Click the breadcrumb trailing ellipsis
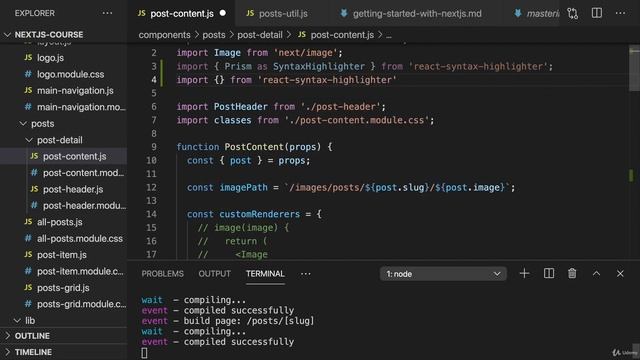This screenshot has width=640, height=360. [389, 36]
